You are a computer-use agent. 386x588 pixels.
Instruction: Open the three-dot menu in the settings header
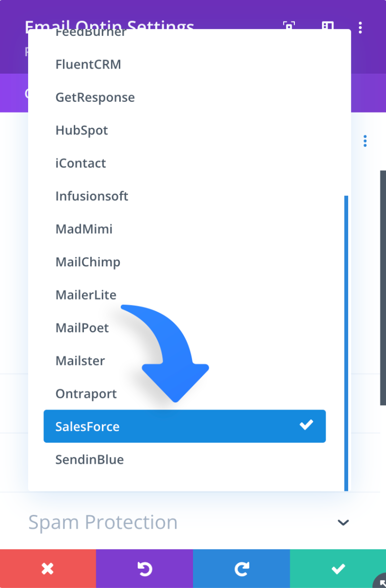(361, 28)
